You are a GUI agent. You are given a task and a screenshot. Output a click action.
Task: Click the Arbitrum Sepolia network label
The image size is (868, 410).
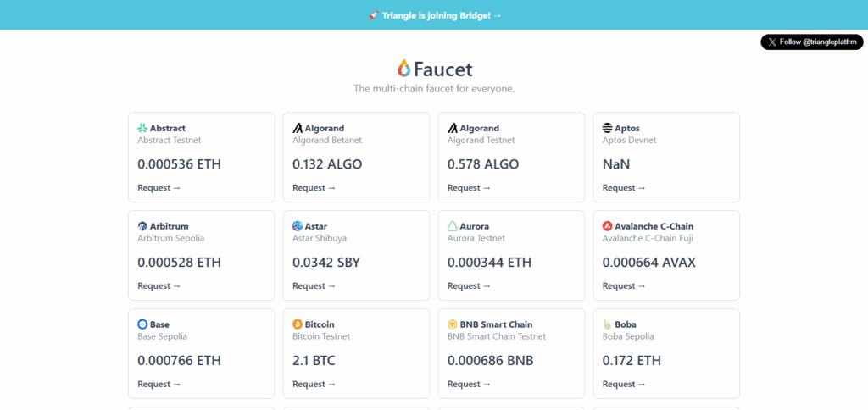(171, 238)
